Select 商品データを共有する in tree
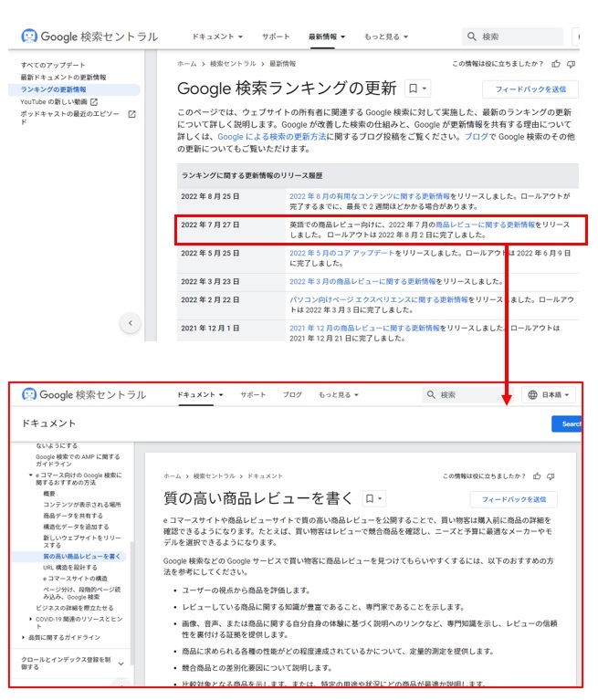598x700 pixels. coord(73,516)
